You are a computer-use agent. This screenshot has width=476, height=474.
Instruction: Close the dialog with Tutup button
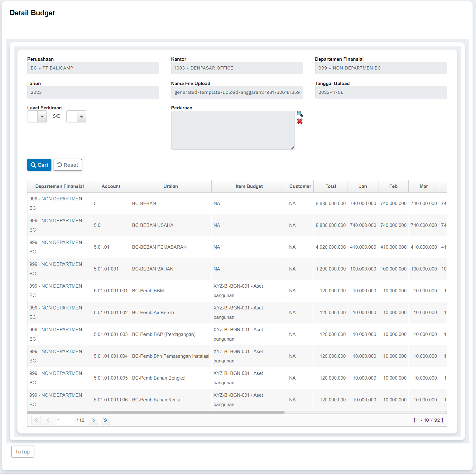coord(23,452)
